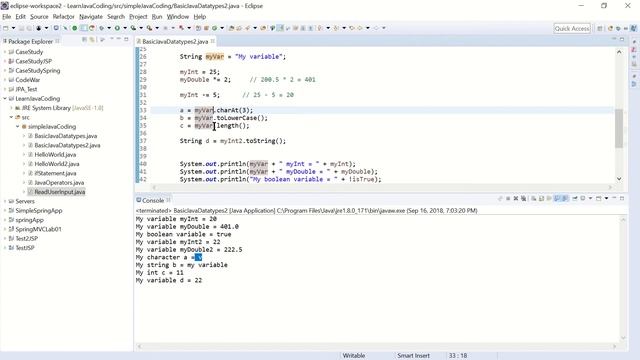
Task: Select the SpringMVCLab01 project
Action: (38, 229)
